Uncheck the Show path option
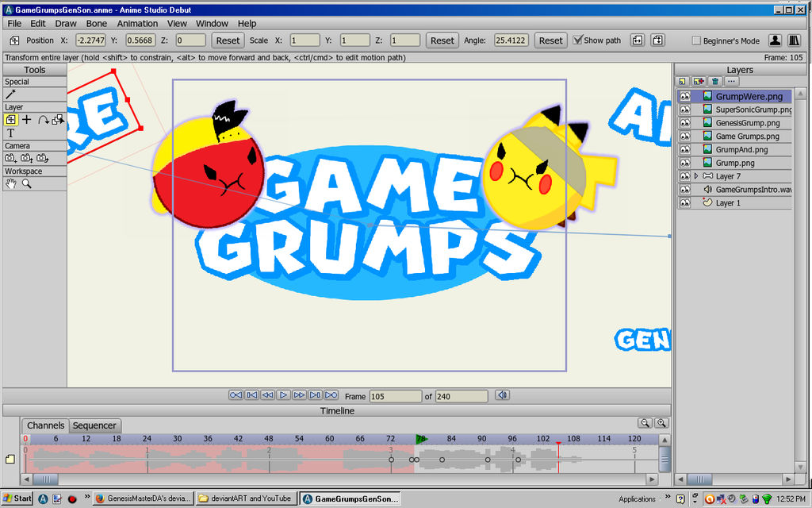The image size is (812, 508). pyautogui.click(x=576, y=40)
